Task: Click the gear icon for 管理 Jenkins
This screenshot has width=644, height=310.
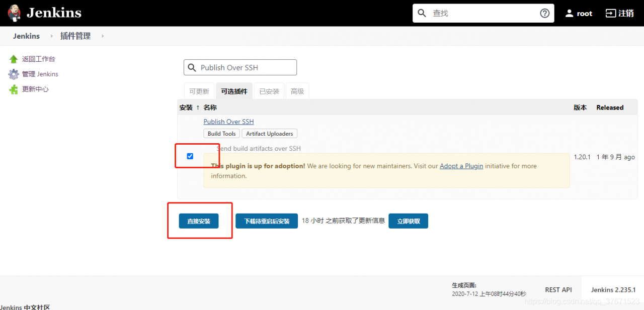Action: [14, 74]
